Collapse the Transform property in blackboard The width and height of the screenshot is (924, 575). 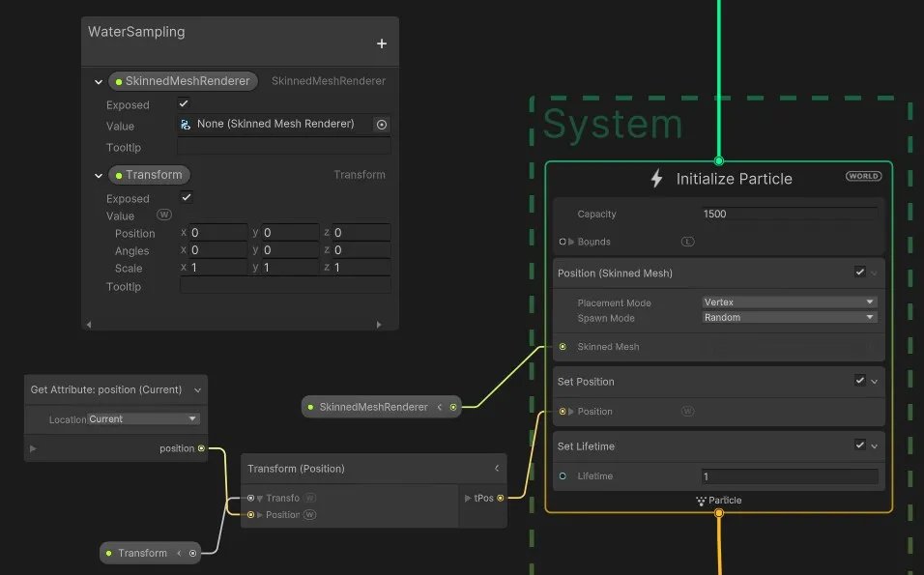(x=99, y=176)
